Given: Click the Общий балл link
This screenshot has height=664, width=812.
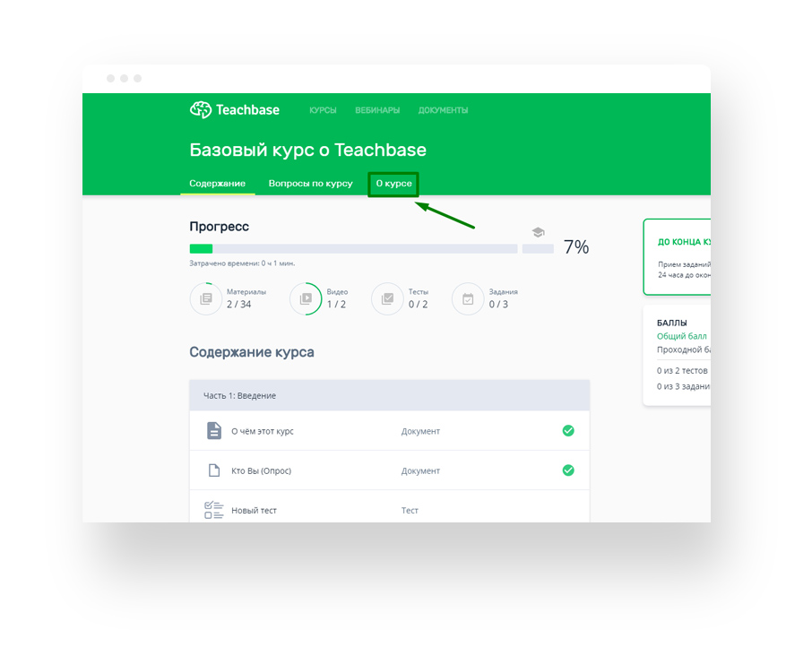Looking at the screenshot, I should (681, 336).
